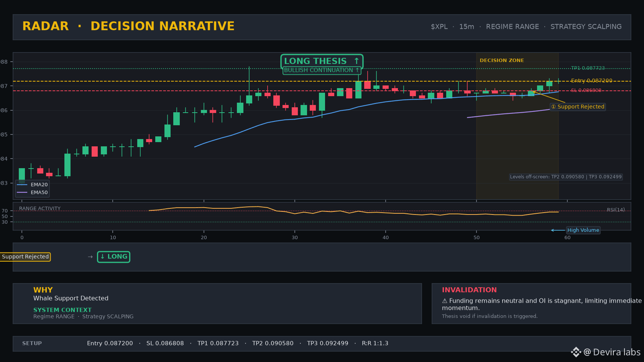Click the x-axis tick labeled 50
The width and height of the screenshot is (644, 362).
(476, 238)
